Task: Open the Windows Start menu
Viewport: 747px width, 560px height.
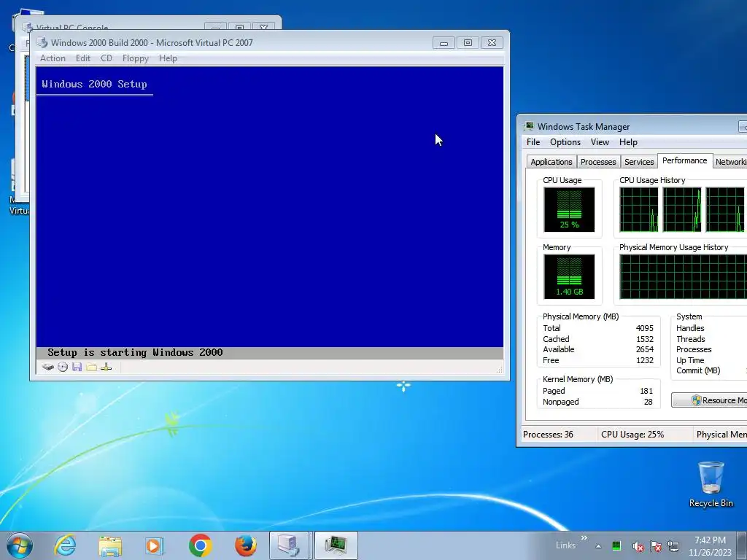Action: pyautogui.click(x=20, y=545)
